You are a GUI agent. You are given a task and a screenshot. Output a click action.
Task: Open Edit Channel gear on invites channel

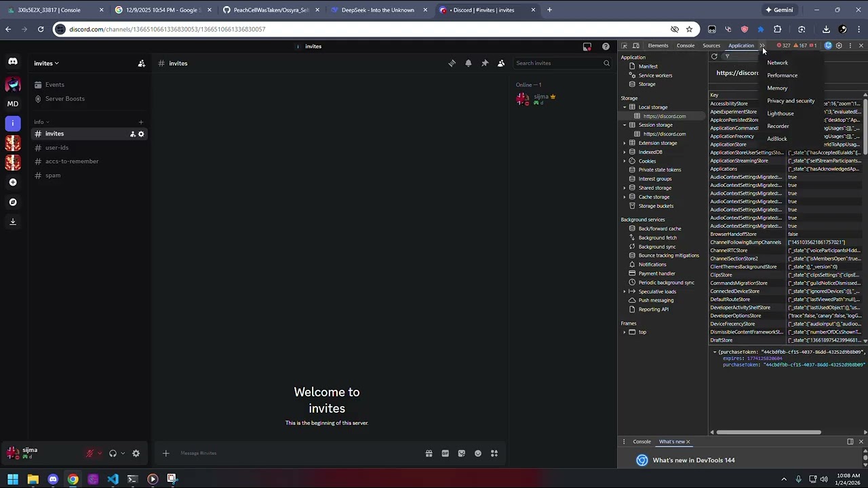(x=141, y=134)
